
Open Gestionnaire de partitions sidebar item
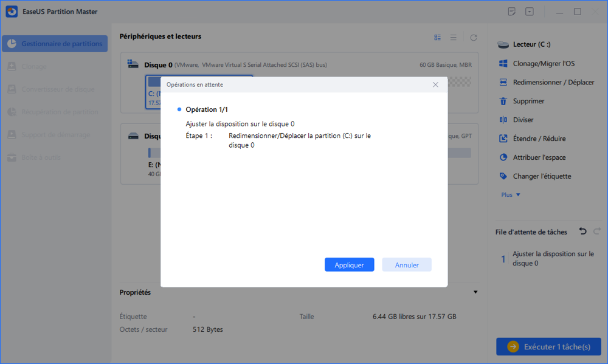pos(55,44)
